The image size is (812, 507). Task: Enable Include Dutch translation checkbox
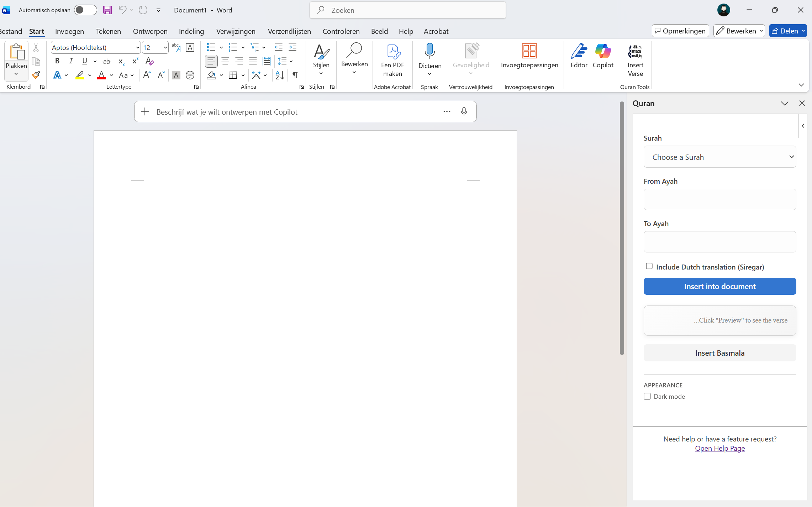pos(649,266)
